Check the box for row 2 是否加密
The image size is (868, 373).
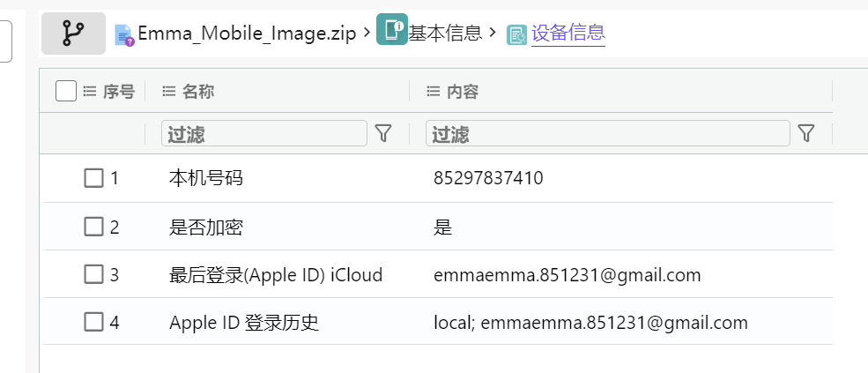93,227
